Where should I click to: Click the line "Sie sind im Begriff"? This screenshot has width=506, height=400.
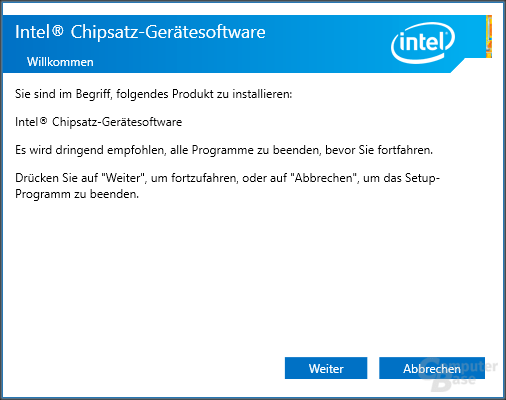point(153,94)
